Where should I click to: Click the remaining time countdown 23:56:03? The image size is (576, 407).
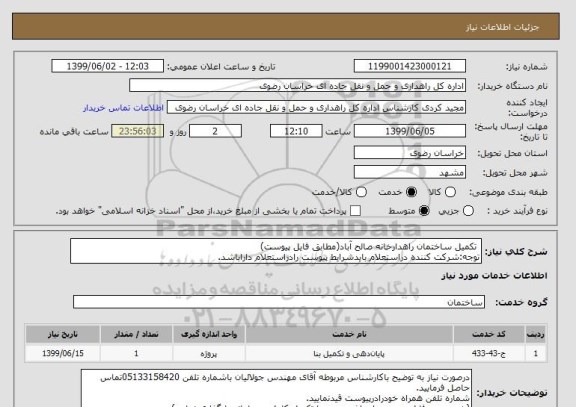coord(137,131)
